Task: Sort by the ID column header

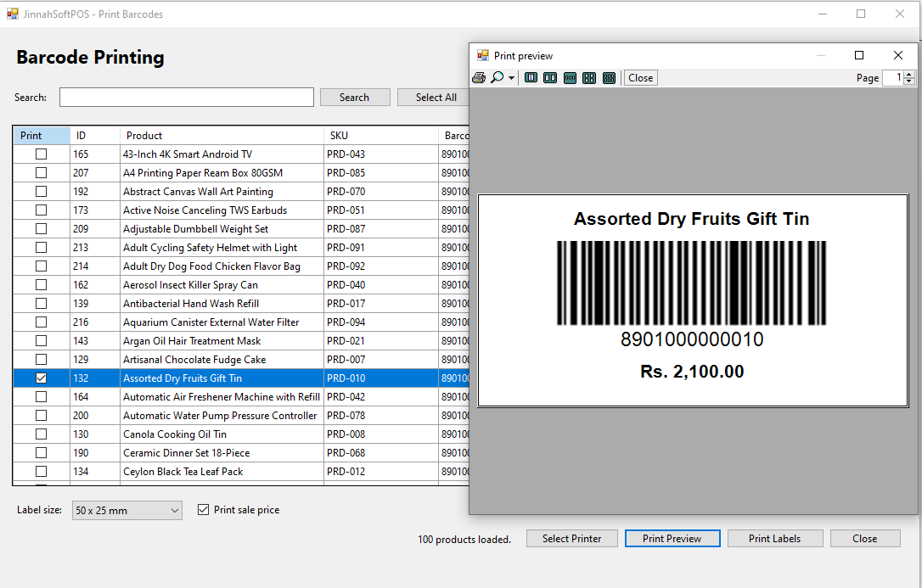Action: (x=95, y=136)
